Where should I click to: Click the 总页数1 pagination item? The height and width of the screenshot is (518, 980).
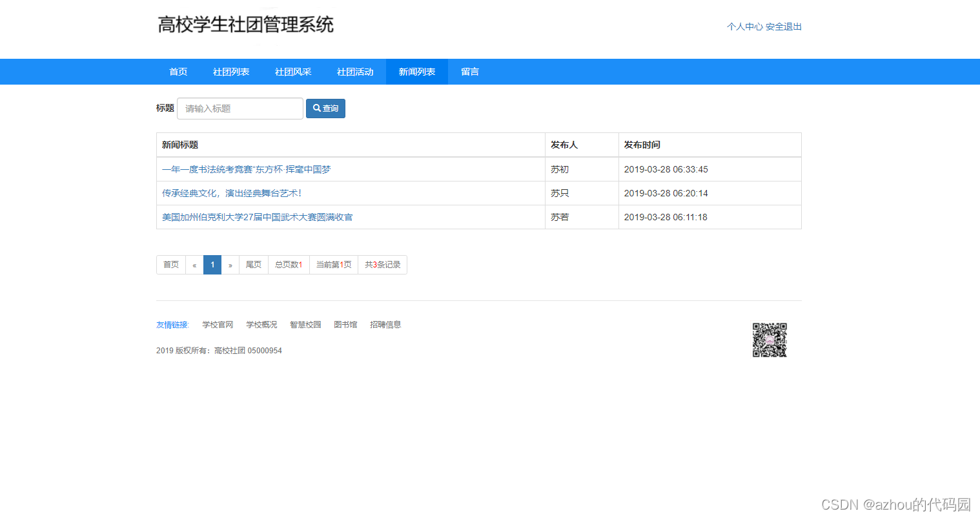289,265
